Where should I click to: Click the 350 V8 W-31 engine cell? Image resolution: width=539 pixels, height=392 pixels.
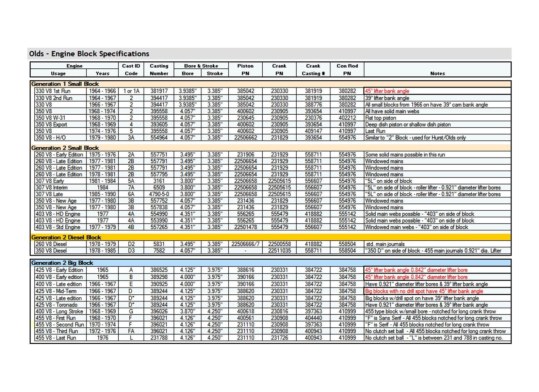point(50,118)
